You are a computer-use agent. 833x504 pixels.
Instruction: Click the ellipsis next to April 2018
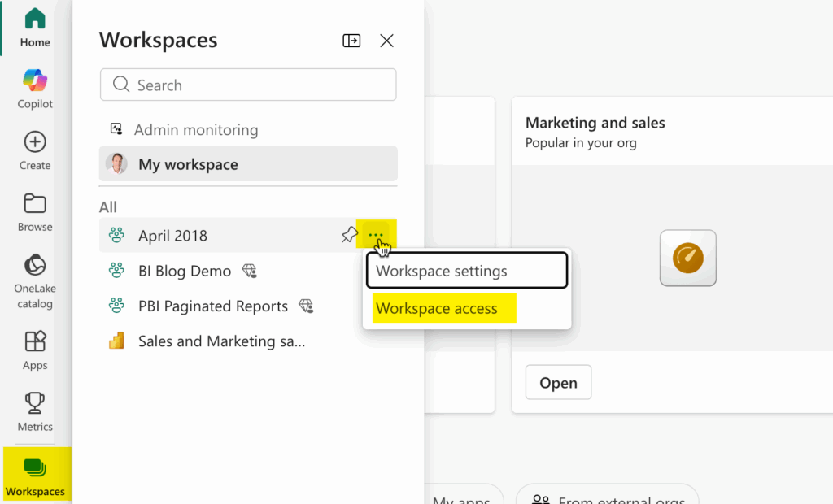376,236
